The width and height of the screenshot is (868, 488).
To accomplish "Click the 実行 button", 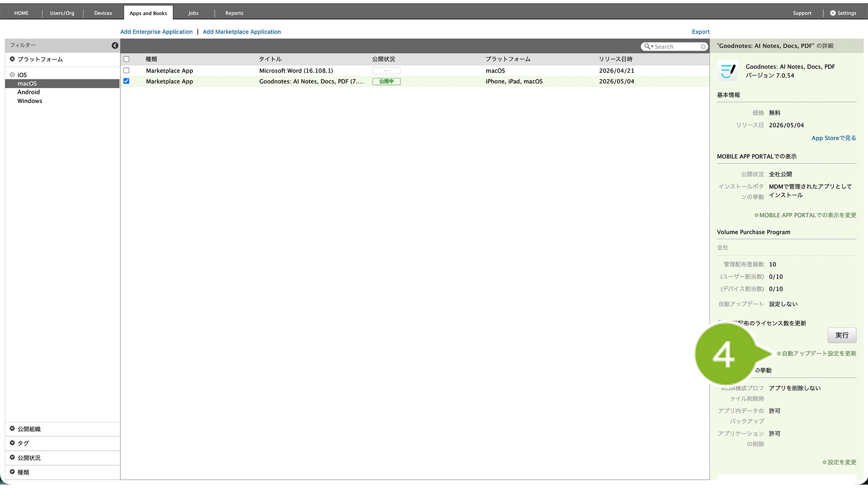I will (x=842, y=335).
